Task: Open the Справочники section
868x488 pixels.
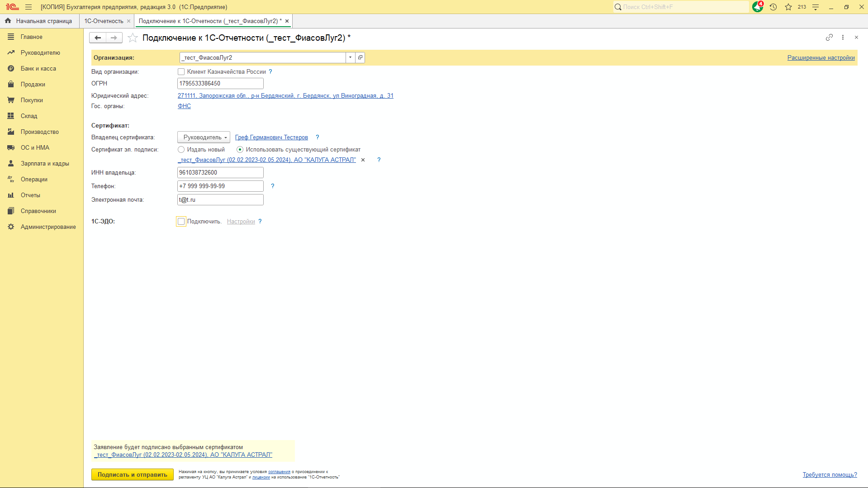Action: [x=42, y=211]
